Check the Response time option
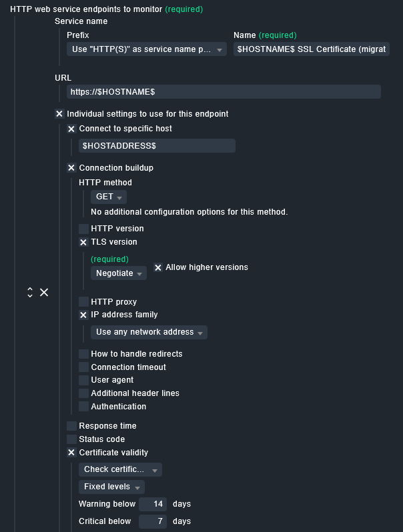Viewport: 403px width, 532px height. click(71, 426)
